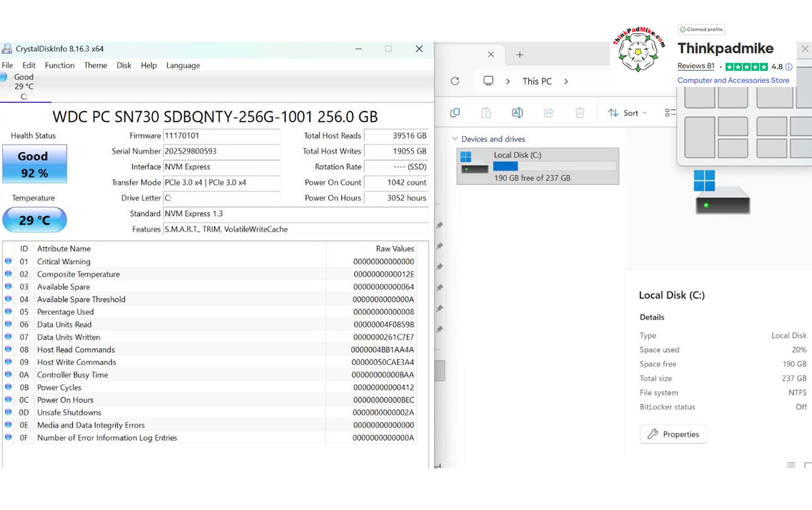The image size is (812, 510).
Task: Click the monitor icon in Explorer address bar
Action: coord(488,81)
